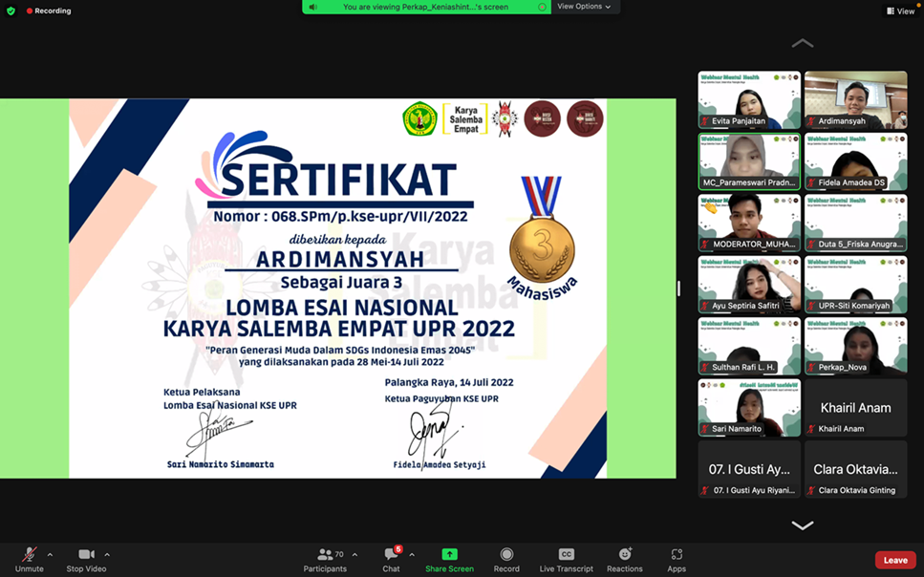Open video options arrow beside Stop Video
Viewport: 924px width, 577px height.
107,554
